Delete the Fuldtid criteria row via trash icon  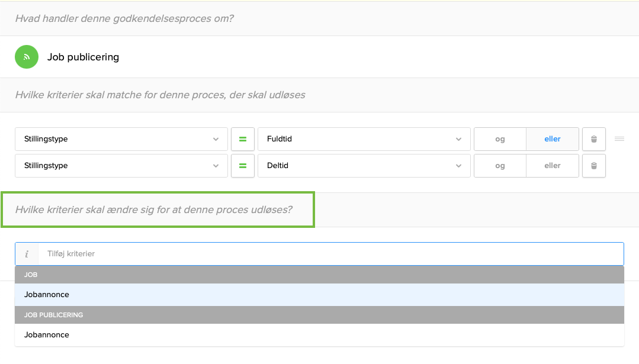[x=593, y=139]
